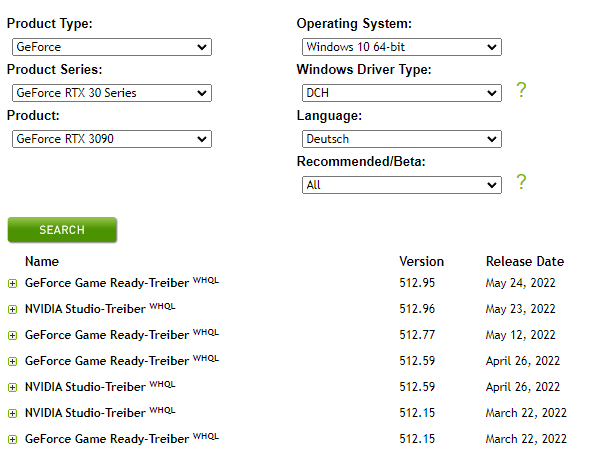601x458 pixels.
Task: Click version number 512.95
Action: (x=417, y=283)
